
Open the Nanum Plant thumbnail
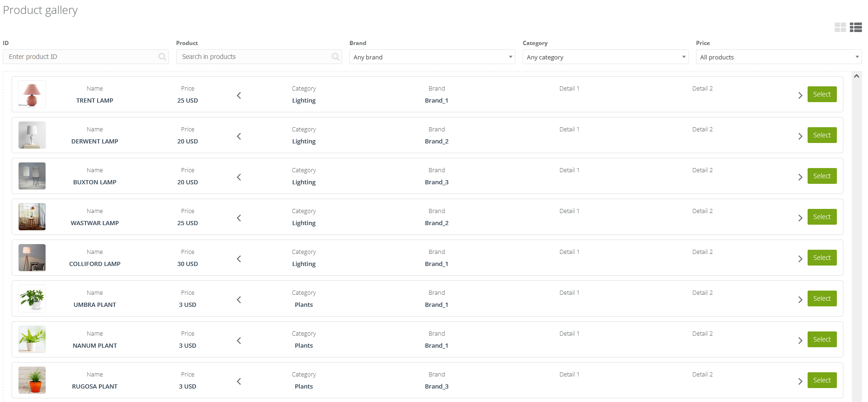32,339
